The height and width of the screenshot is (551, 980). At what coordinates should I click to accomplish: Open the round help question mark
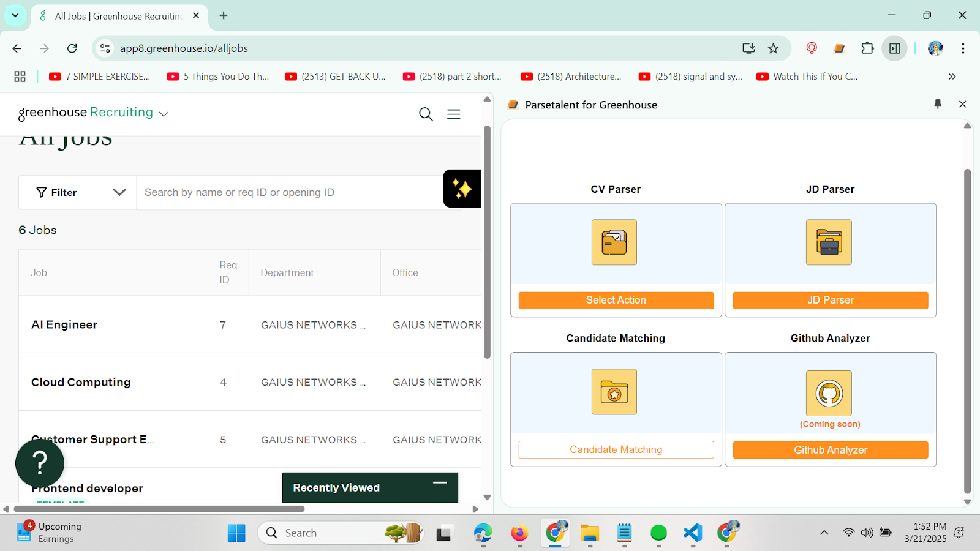pyautogui.click(x=40, y=463)
